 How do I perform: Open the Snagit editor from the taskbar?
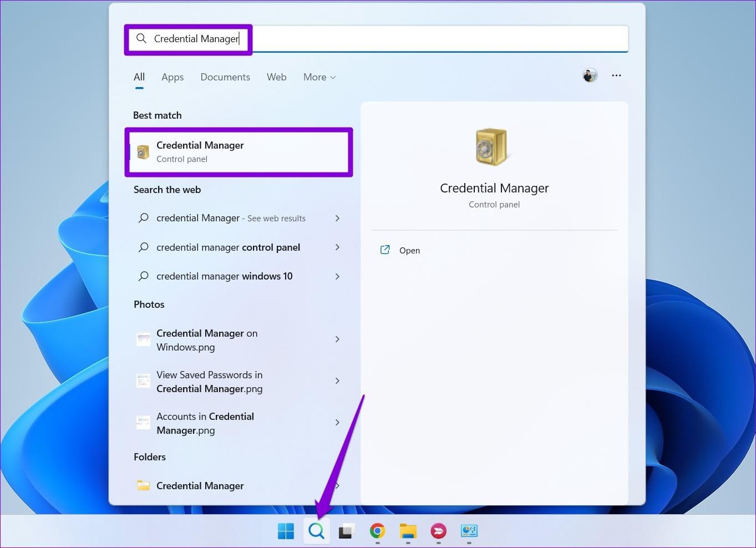click(x=469, y=531)
